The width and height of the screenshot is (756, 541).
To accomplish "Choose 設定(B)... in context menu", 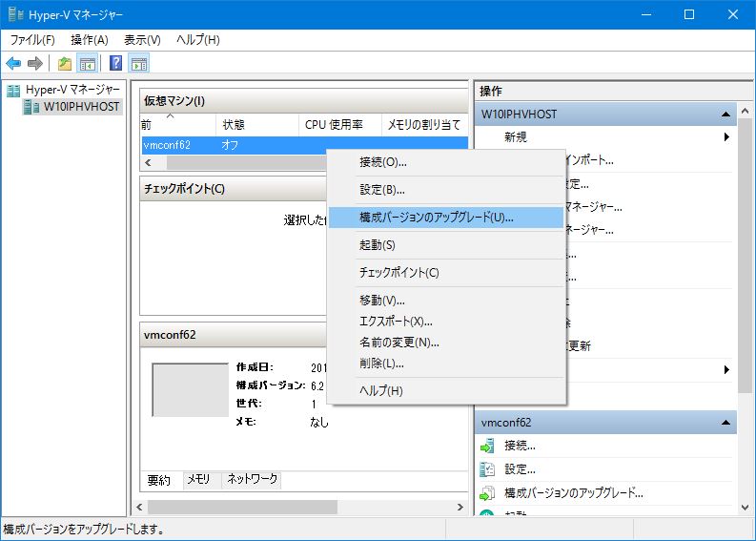I will click(x=446, y=190).
